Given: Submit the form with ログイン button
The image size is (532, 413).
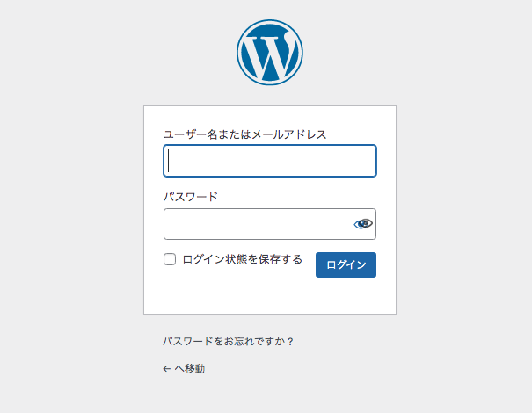Looking at the screenshot, I should point(346,264).
